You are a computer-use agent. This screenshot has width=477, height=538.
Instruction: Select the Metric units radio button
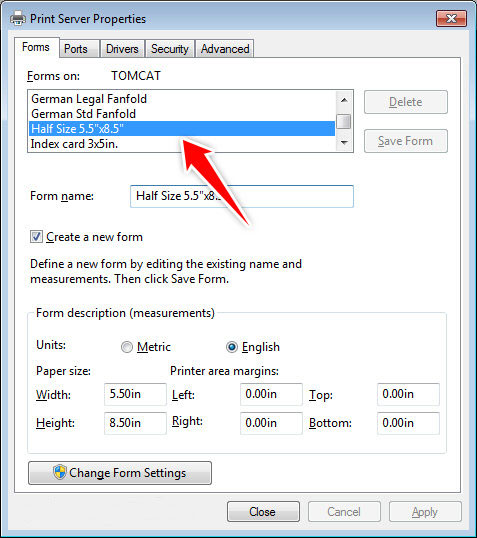pyautogui.click(x=127, y=347)
